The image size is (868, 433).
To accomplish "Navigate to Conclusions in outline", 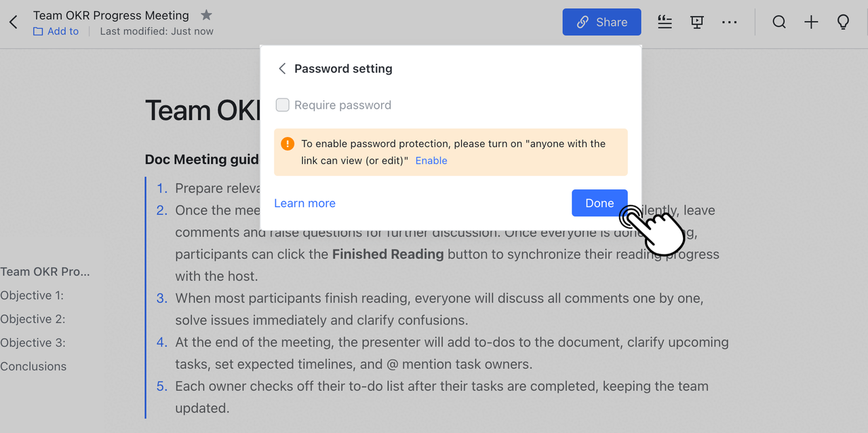I will (x=33, y=366).
